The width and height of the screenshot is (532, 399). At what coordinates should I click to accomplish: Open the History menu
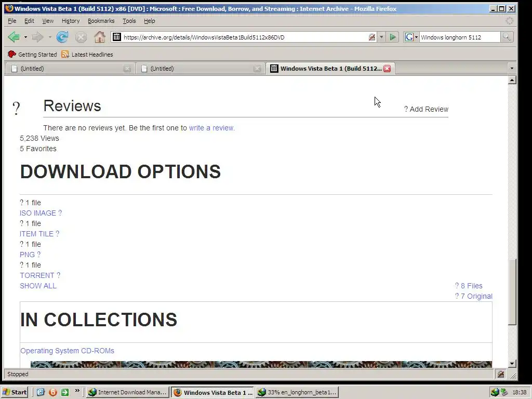coord(71,21)
